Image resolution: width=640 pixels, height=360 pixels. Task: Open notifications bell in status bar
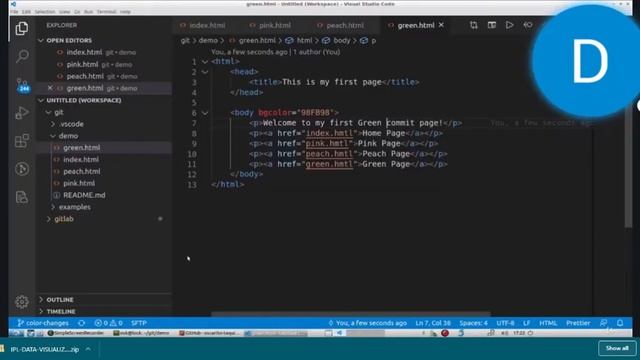pyautogui.click(x=620, y=323)
